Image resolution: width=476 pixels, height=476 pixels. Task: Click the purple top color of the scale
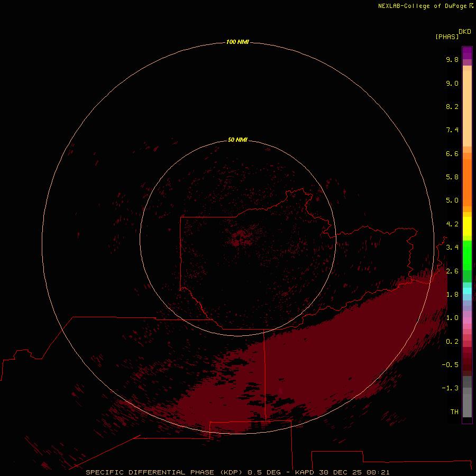pyautogui.click(x=467, y=53)
